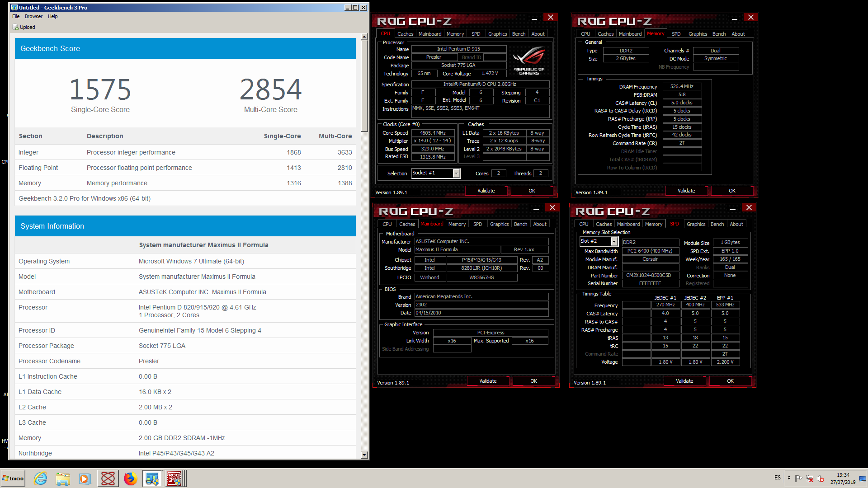The image size is (868, 488).
Task: Click OK in the Memory tab window
Action: pyautogui.click(x=732, y=191)
